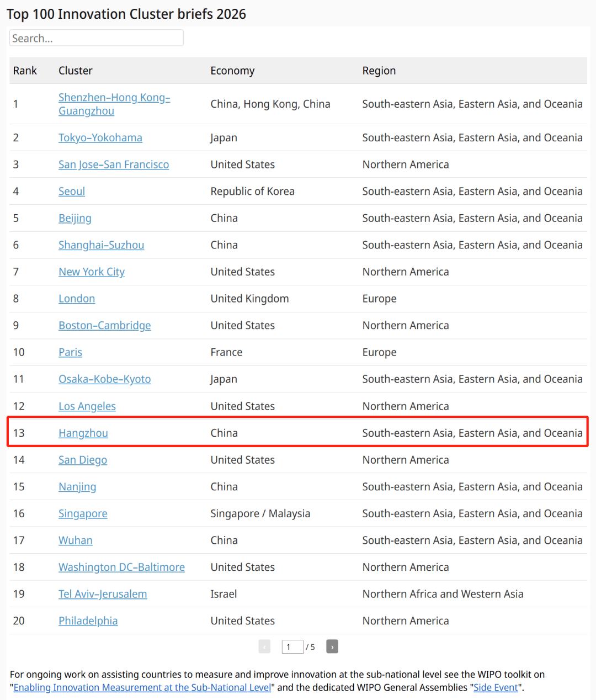Image resolution: width=596 pixels, height=700 pixels.
Task: Open the Beijing cluster brief
Action: click(x=75, y=218)
